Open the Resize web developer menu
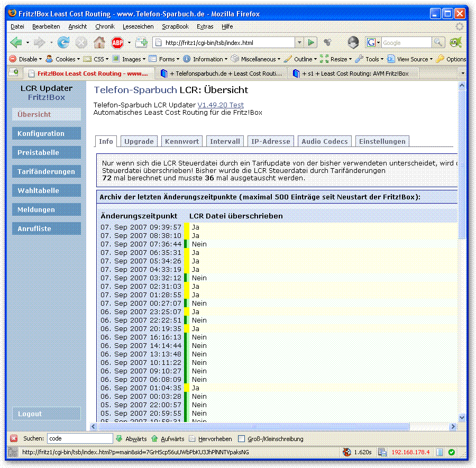The width and height of the screenshot is (476, 468). pyautogui.click(x=336, y=59)
